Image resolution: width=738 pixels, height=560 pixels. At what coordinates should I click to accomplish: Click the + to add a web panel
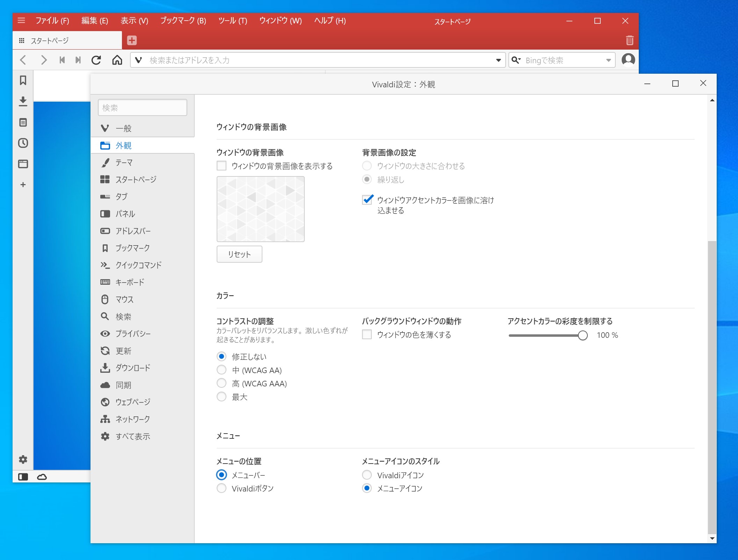tap(23, 184)
